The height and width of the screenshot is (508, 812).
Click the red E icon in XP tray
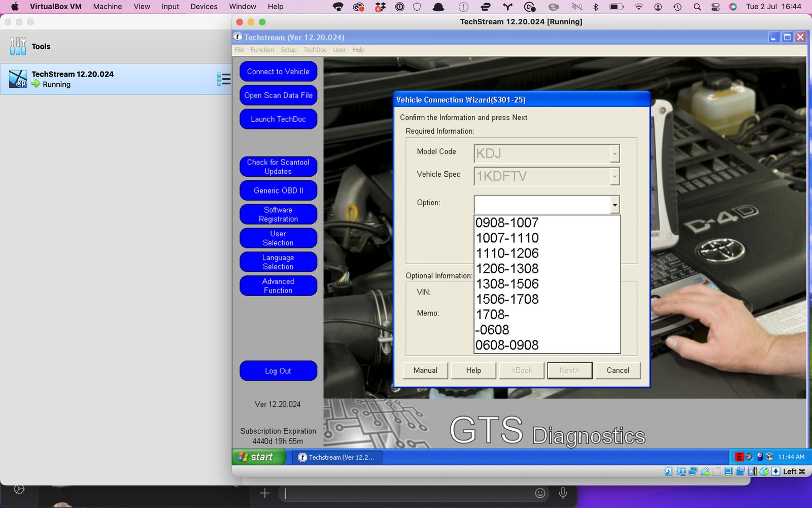pos(739,457)
